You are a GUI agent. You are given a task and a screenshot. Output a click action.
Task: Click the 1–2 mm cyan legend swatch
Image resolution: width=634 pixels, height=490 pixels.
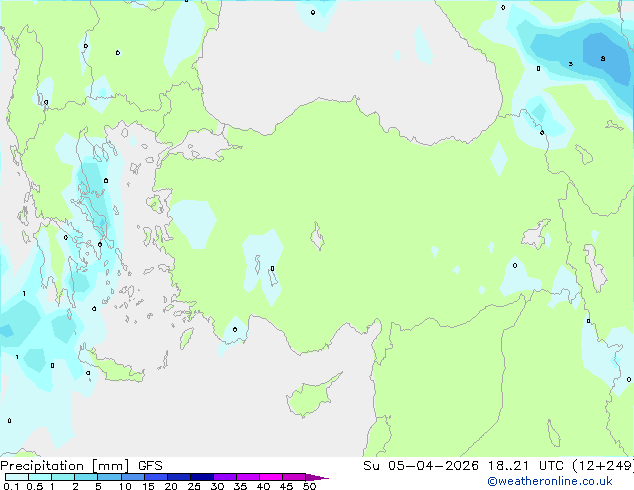(63, 477)
